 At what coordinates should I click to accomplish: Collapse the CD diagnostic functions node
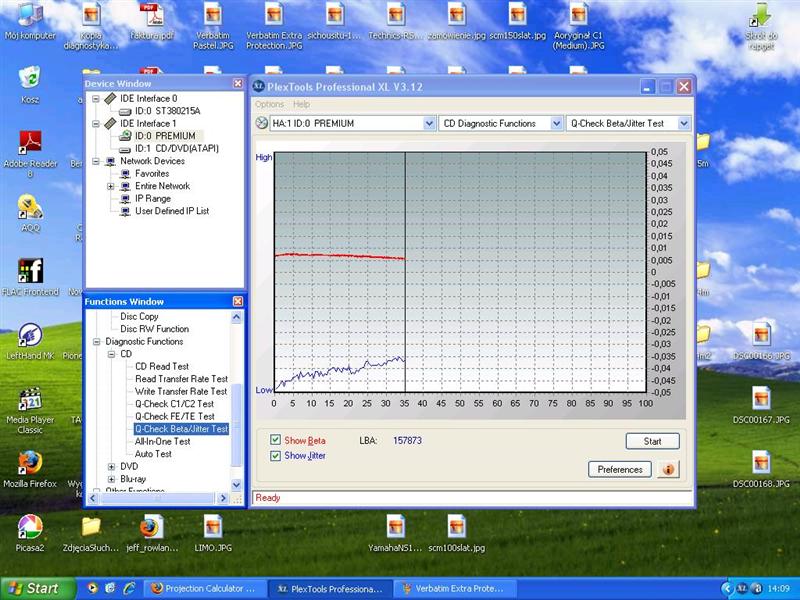(111, 354)
